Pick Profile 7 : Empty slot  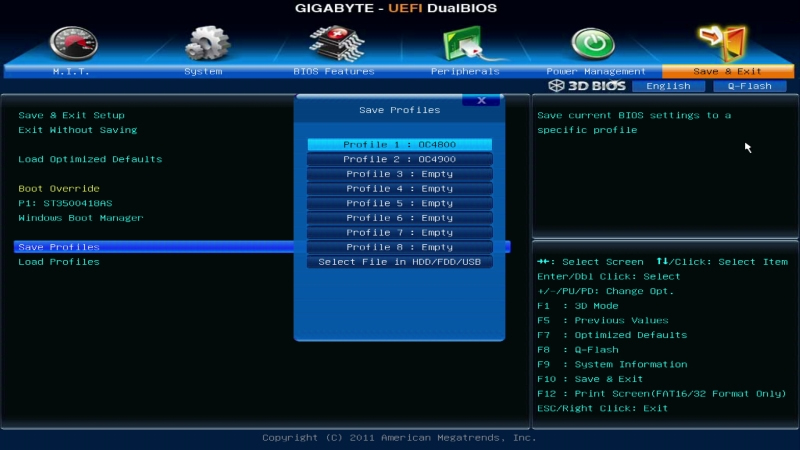(x=399, y=233)
